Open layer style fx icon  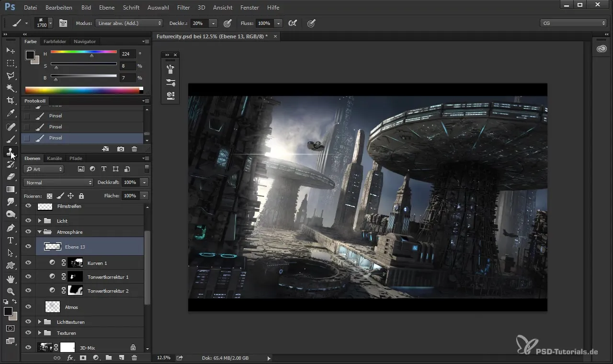coord(70,358)
